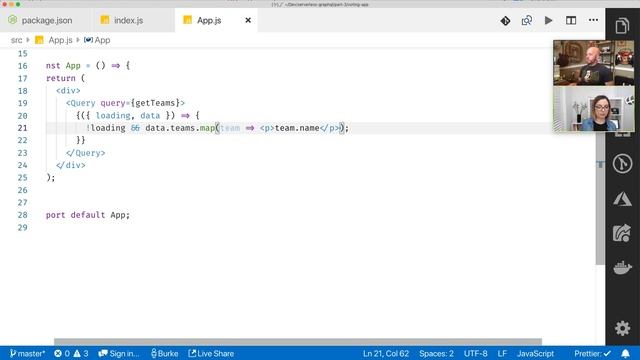Open the index.js tab
Screen dimensions: 640x360
point(129,20)
